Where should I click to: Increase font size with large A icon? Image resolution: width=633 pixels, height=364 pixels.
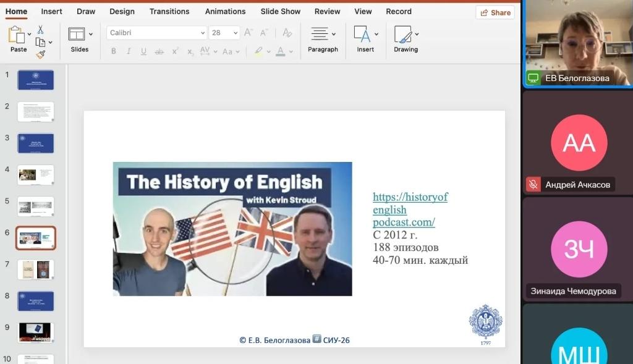(249, 33)
